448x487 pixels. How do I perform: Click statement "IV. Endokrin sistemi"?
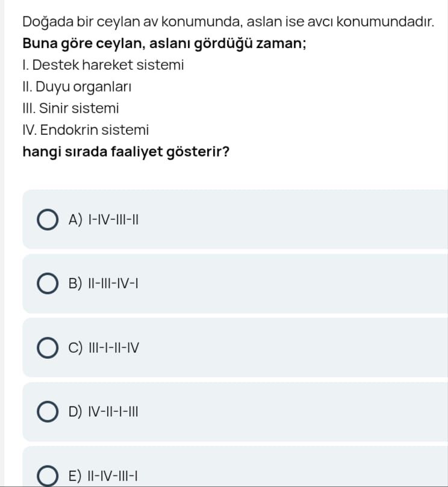click(x=86, y=130)
